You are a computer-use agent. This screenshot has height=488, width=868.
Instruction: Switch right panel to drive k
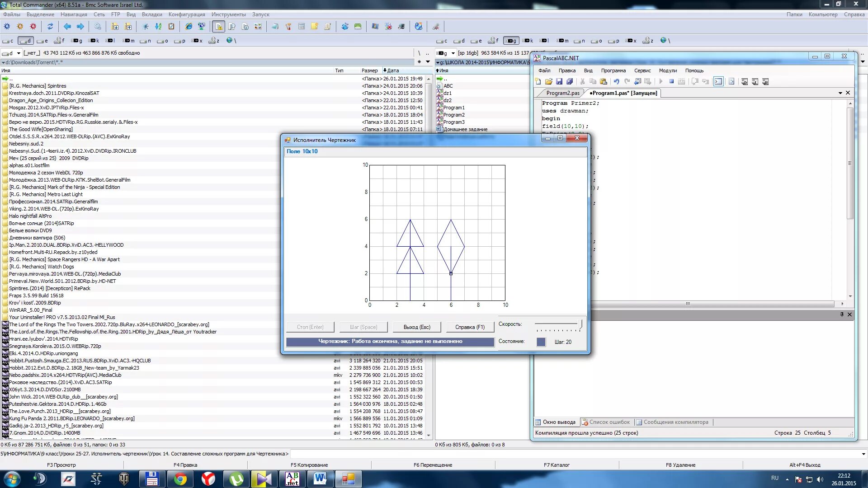pos(528,41)
